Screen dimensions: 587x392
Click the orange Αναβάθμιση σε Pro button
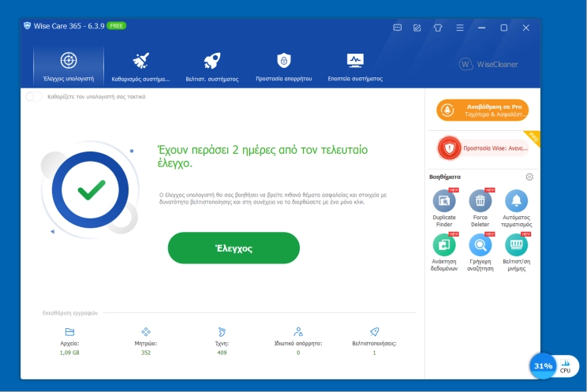coord(483,110)
